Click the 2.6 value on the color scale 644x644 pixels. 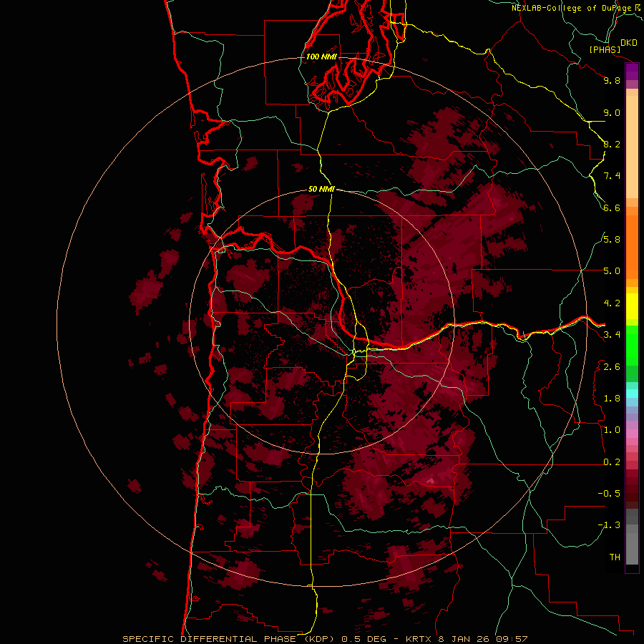point(612,367)
